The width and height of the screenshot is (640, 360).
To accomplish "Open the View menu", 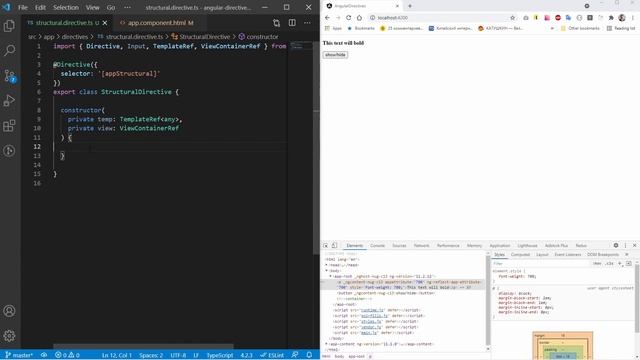I will click(93, 7).
